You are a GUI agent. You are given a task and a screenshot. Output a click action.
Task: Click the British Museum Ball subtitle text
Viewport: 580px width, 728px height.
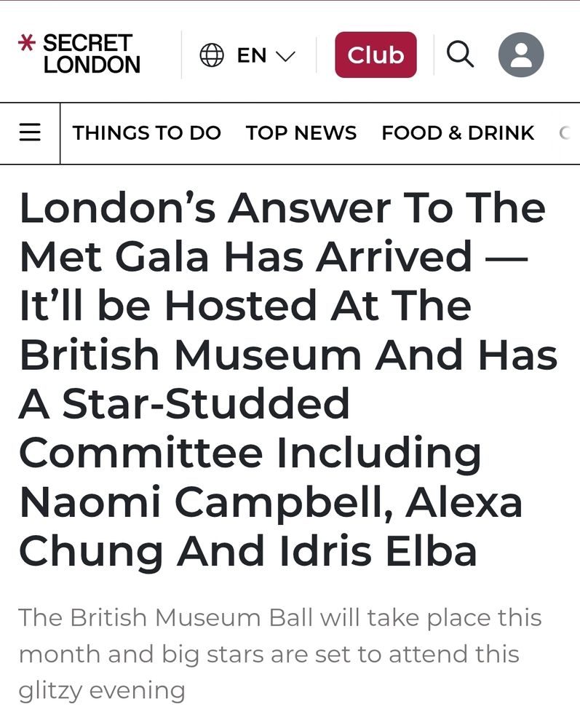[279, 654]
